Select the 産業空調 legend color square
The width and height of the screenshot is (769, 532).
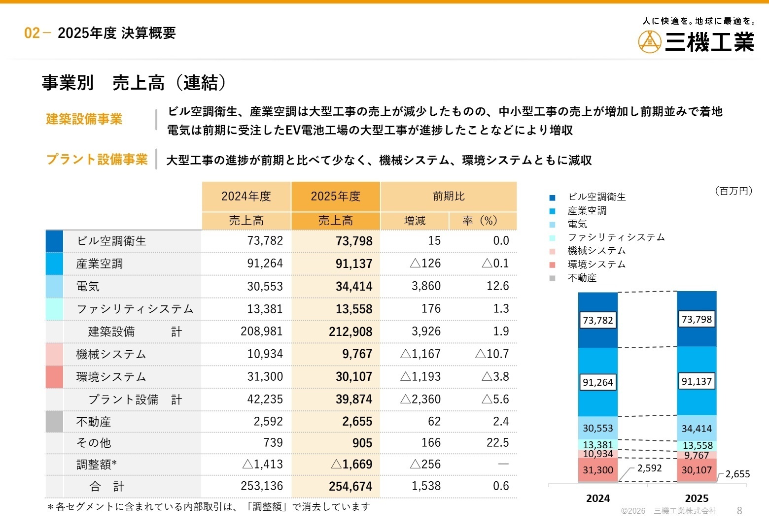point(552,211)
